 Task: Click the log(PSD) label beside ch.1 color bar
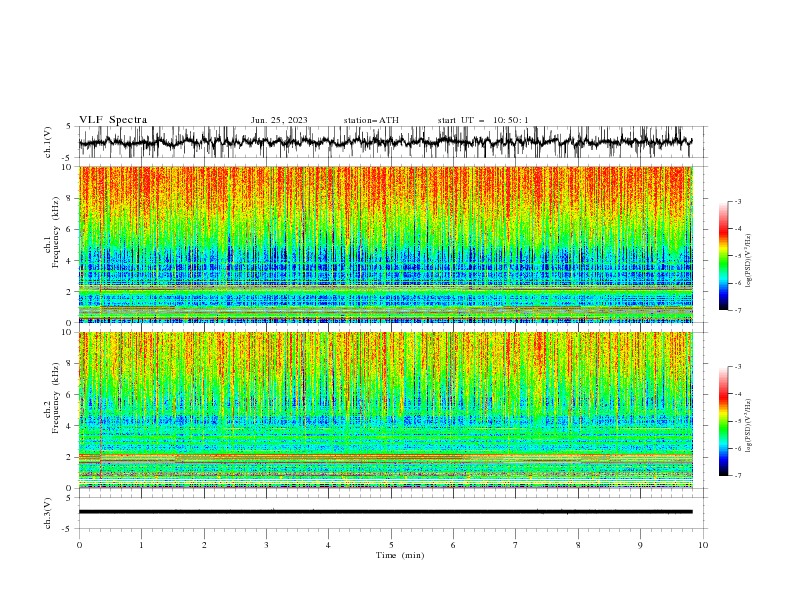point(749,261)
